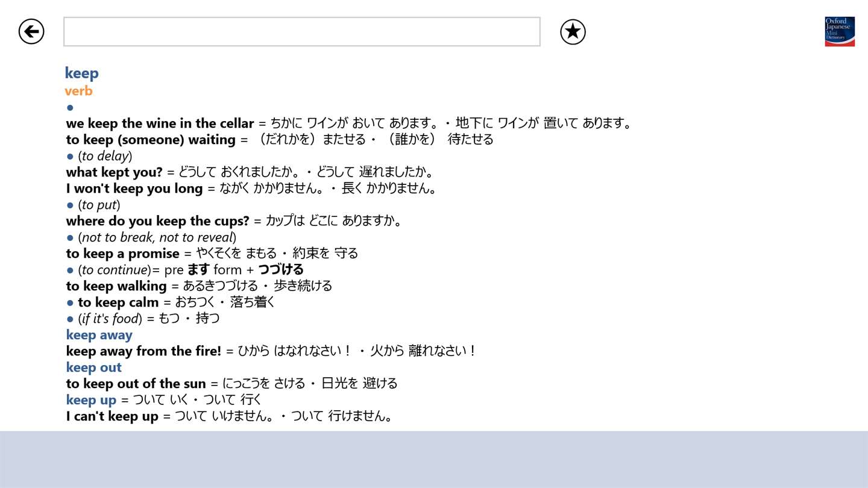Select the phrase "I won't keep you long"
This screenshot has width=868, height=488.
tap(134, 189)
